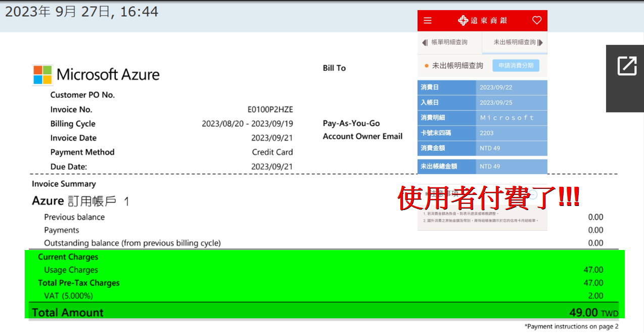Screen dimensions: 644x333
Task: Open the hamburger menu in the bank app
Action: pos(428,21)
